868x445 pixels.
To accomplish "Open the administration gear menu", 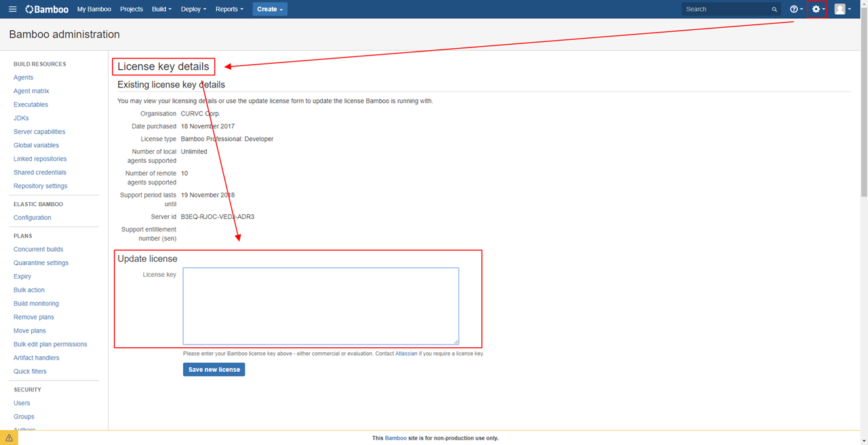I will point(818,9).
